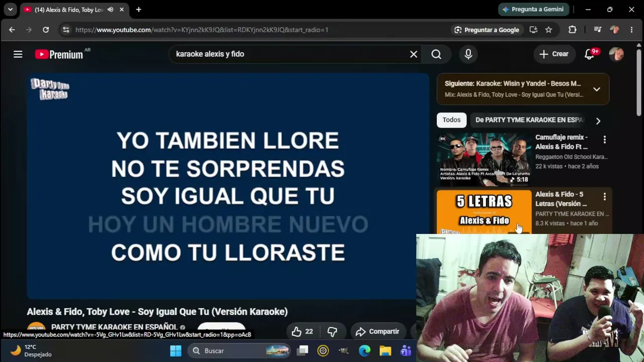This screenshot has width=644, height=362.
Task: Select the Alexis & Fido browser tab
Action: coord(69,10)
